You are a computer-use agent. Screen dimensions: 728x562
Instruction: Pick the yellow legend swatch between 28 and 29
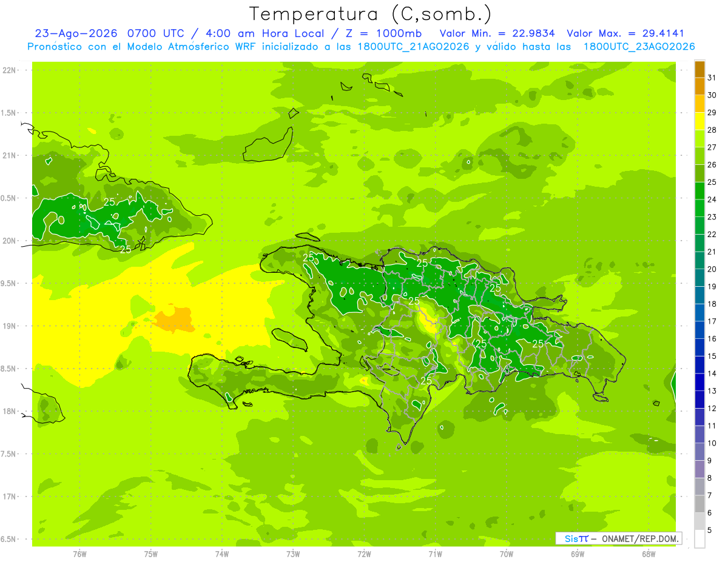coord(699,121)
